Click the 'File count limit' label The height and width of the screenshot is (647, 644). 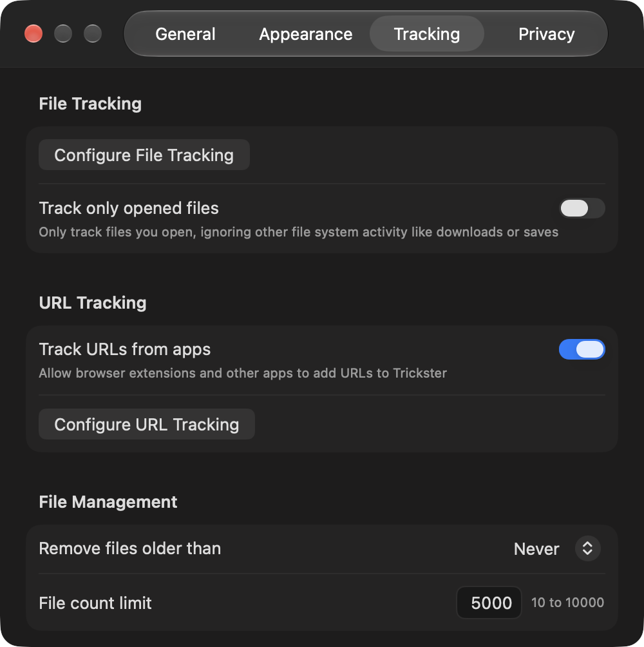95,603
